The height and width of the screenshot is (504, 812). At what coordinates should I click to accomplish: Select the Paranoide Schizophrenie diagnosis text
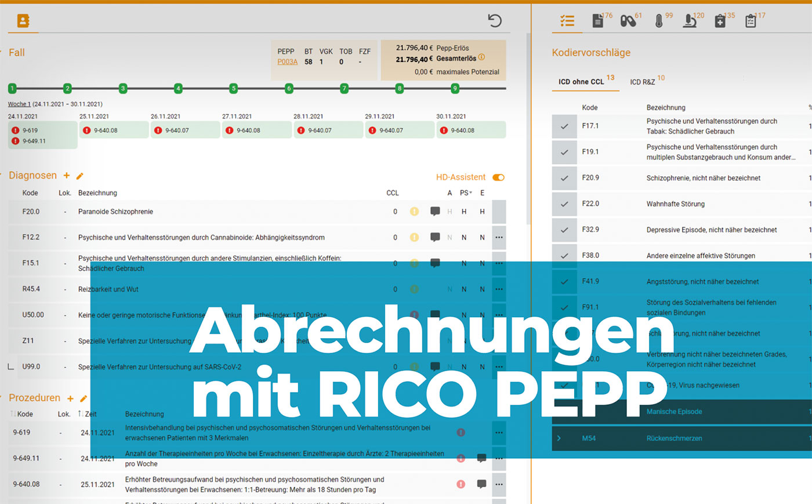tap(115, 212)
